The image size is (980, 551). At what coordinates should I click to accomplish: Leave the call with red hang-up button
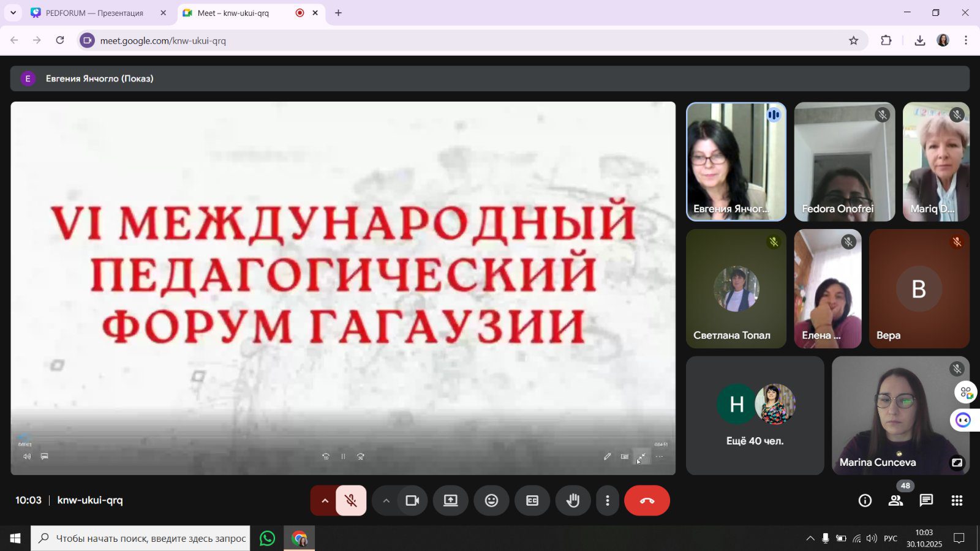coord(647,500)
